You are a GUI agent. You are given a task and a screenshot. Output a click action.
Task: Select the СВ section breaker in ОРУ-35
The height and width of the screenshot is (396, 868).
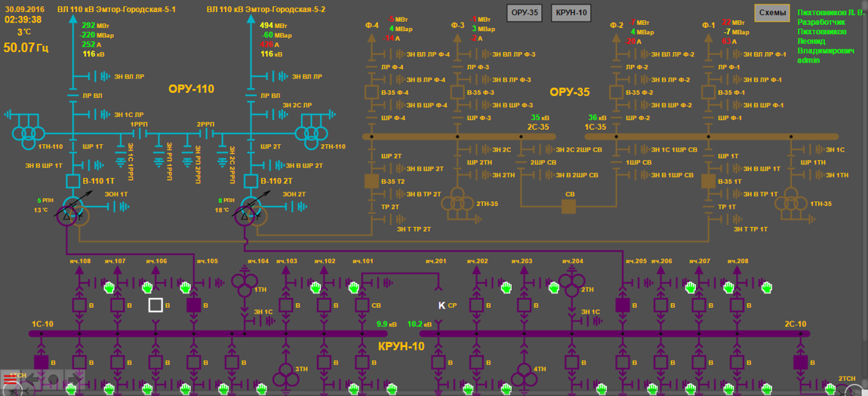568,206
